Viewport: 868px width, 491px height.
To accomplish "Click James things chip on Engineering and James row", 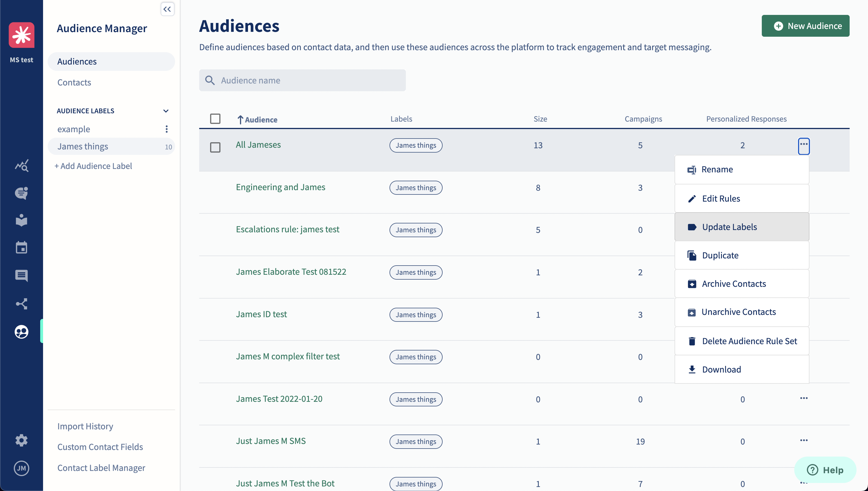I will point(416,188).
